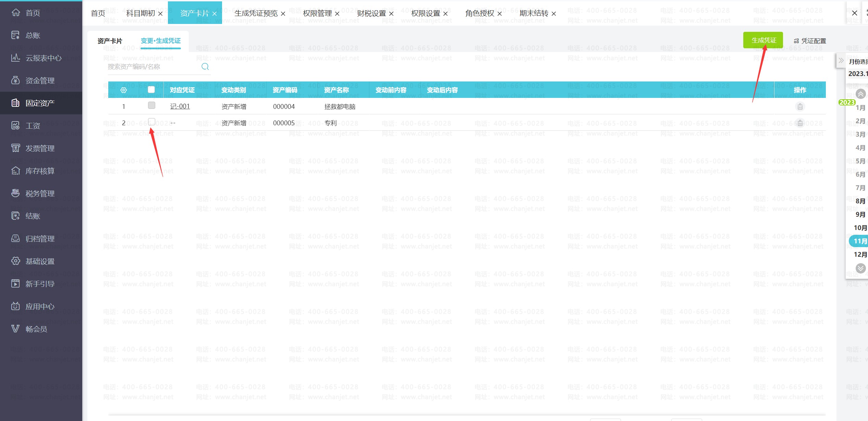
Task: Open 凭证配置 voucher configuration
Action: point(810,41)
